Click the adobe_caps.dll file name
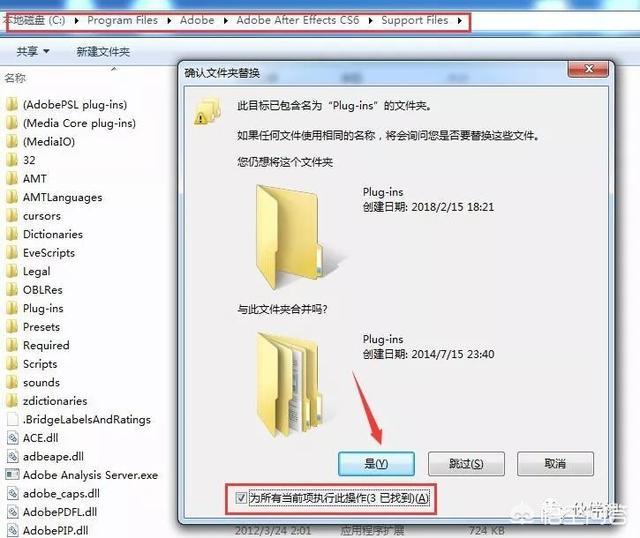Image resolution: width=640 pixels, height=538 pixels. coord(61,494)
